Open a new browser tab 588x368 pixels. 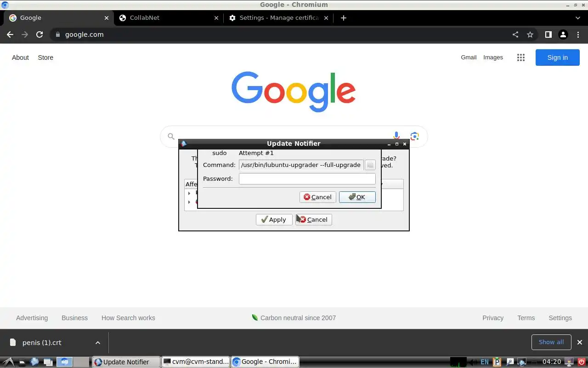pyautogui.click(x=344, y=18)
